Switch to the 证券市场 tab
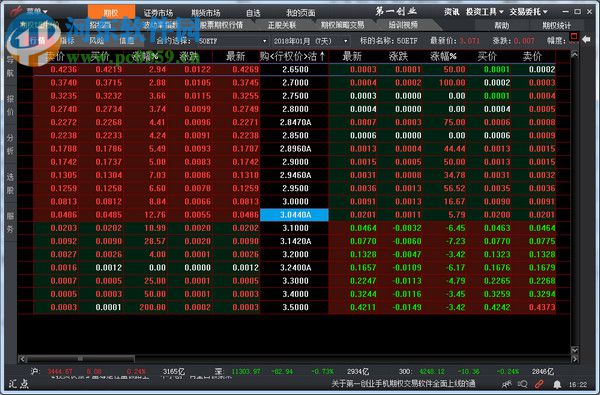600x395 pixels. tap(158, 13)
